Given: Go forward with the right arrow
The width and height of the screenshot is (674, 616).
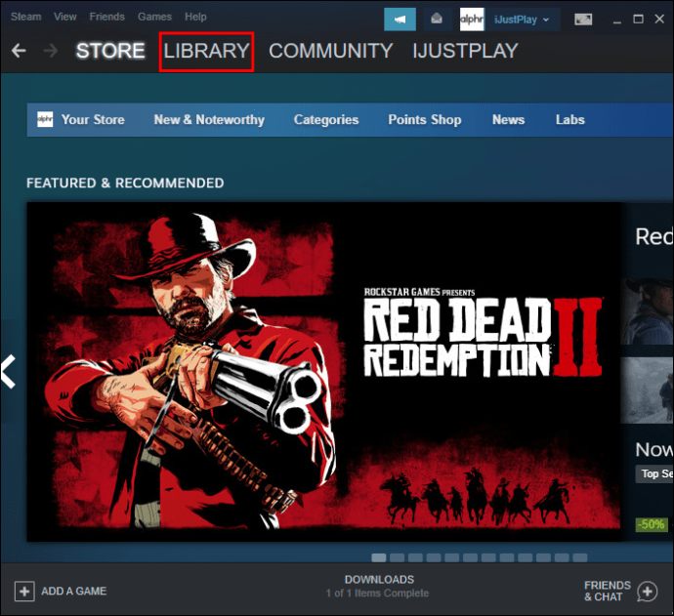Looking at the screenshot, I should coord(51,51).
